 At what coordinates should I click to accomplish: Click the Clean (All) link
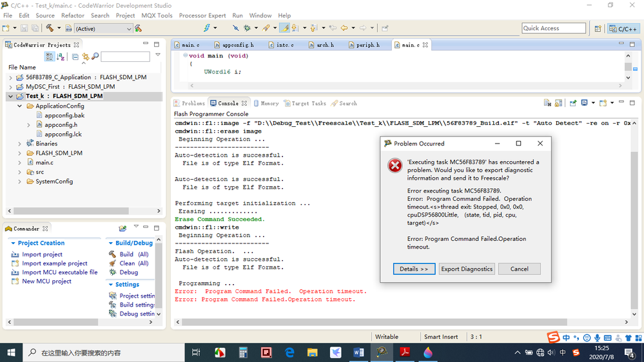click(x=134, y=263)
